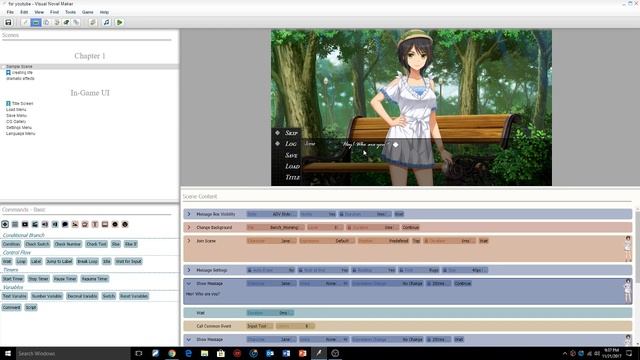Add a Wait for Input command
Viewport: 640px width, 360px height.
pos(128,261)
